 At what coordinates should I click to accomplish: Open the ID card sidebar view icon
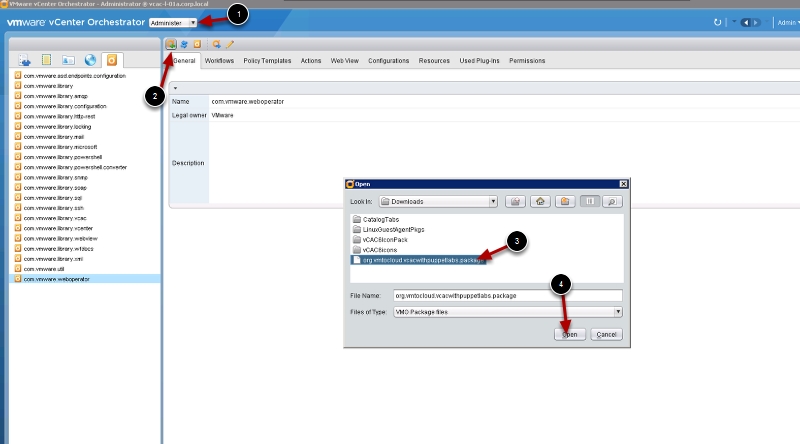(68, 60)
